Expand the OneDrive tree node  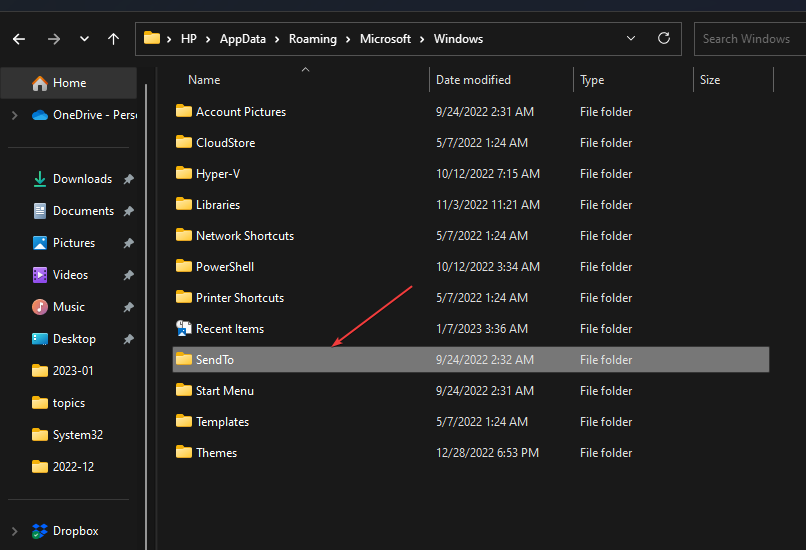[14, 115]
